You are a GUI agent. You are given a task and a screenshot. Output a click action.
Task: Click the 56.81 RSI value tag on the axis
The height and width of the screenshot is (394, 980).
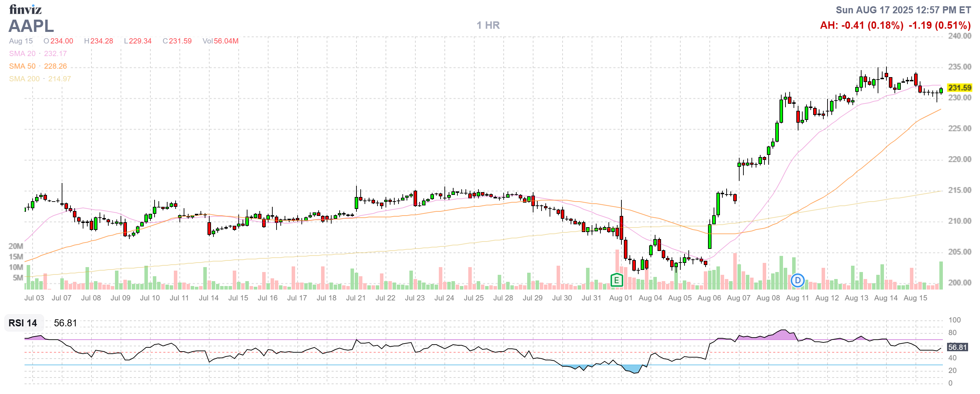pos(957,347)
